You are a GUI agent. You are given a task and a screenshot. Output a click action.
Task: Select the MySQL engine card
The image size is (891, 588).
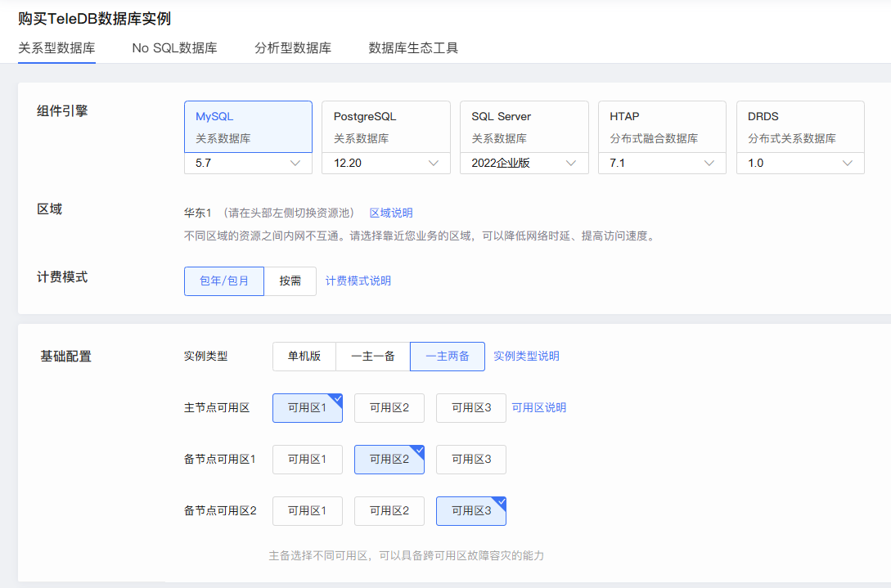coord(248,127)
